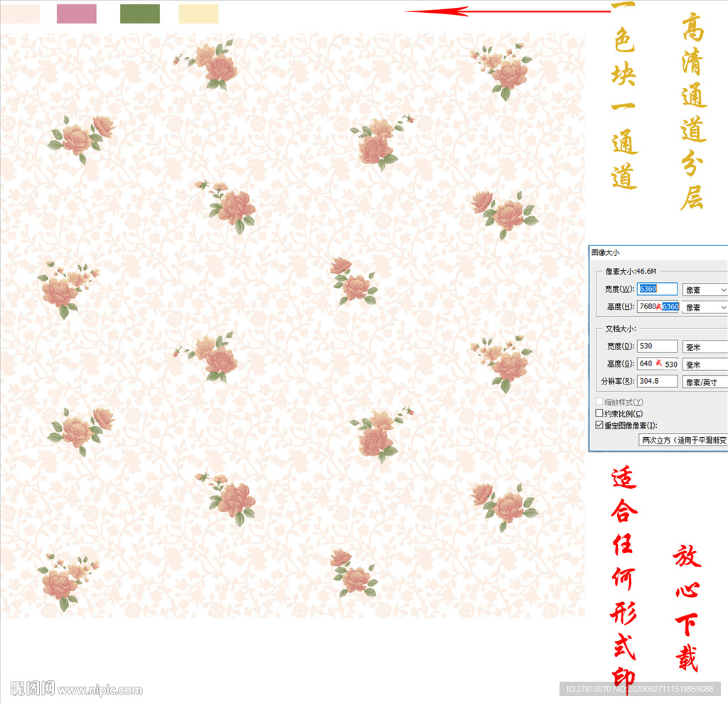Open the document width 毫米 unit dropdown
This screenshot has width=728, height=703.
click(x=705, y=347)
